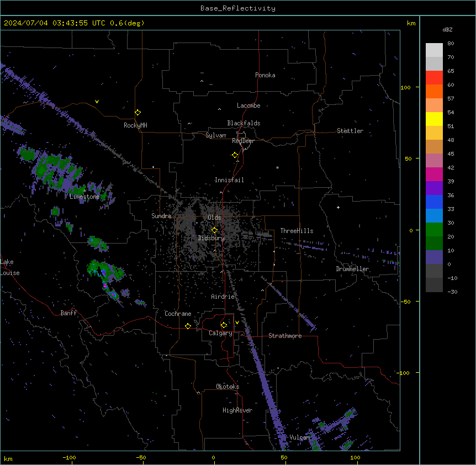The height and width of the screenshot is (465, 476).
Task: Pick the orange swatch below the 60 dBZ label
Action: (434, 91)
